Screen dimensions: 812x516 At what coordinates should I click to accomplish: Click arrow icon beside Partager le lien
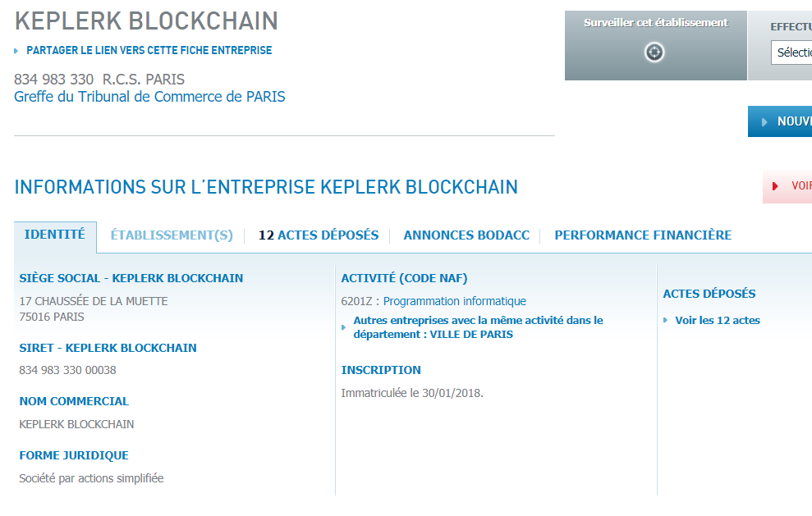[x=16, y=51]
